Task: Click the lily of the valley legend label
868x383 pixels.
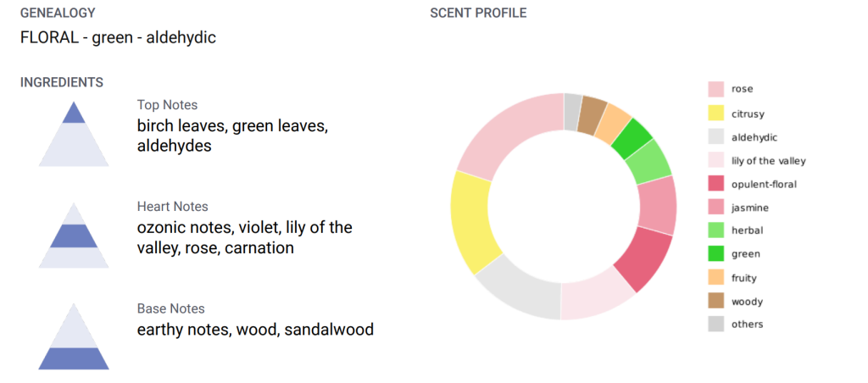Action: pos(768,160)
